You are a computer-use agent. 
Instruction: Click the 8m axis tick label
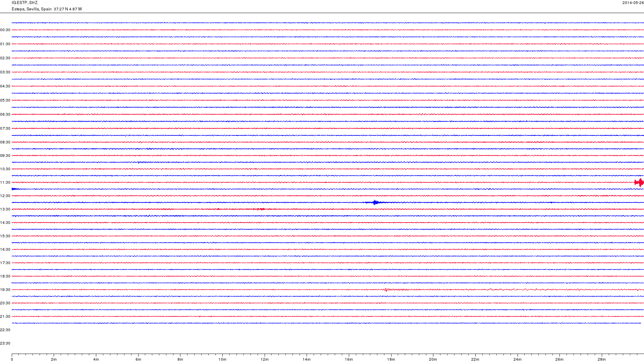click(180, 360)
